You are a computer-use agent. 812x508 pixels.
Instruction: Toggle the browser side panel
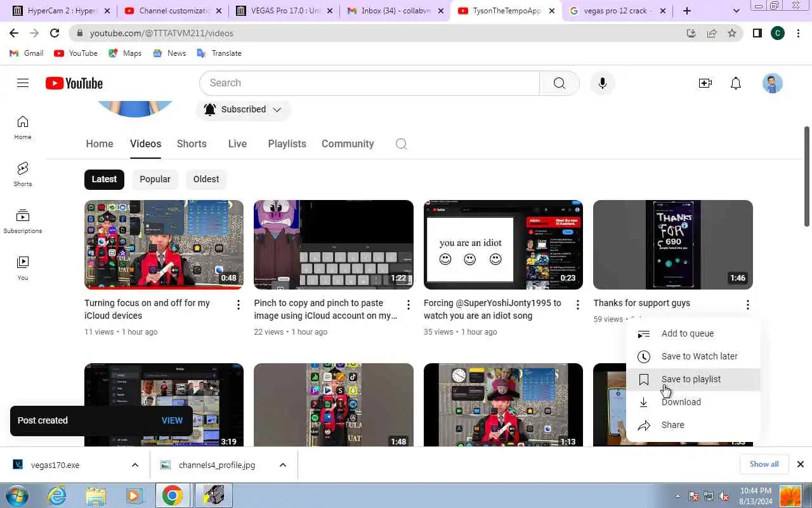pos(757,33)
